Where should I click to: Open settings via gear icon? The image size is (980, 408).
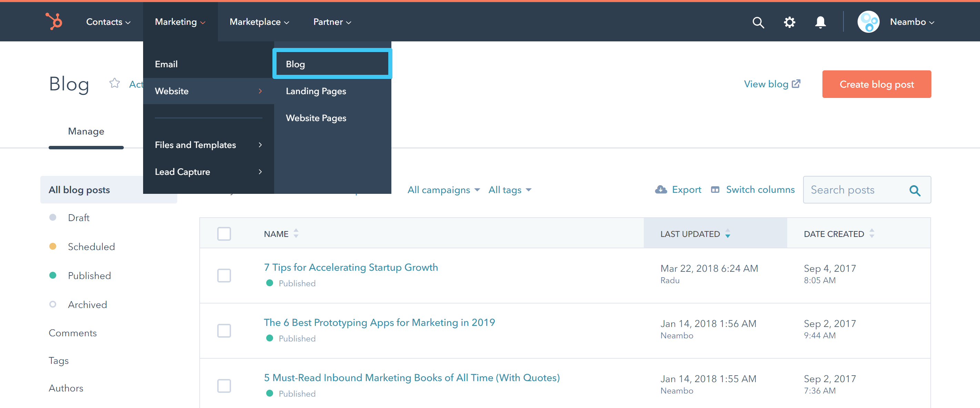[789, 22]
